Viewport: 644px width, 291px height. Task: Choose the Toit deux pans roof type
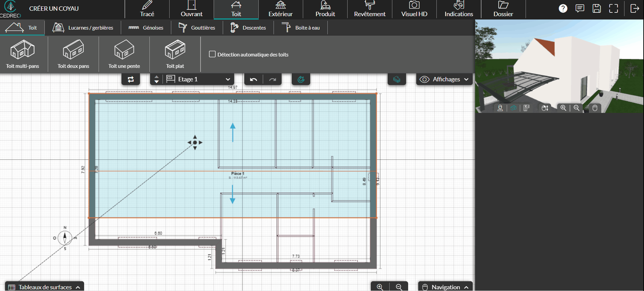tap(73, 54)
